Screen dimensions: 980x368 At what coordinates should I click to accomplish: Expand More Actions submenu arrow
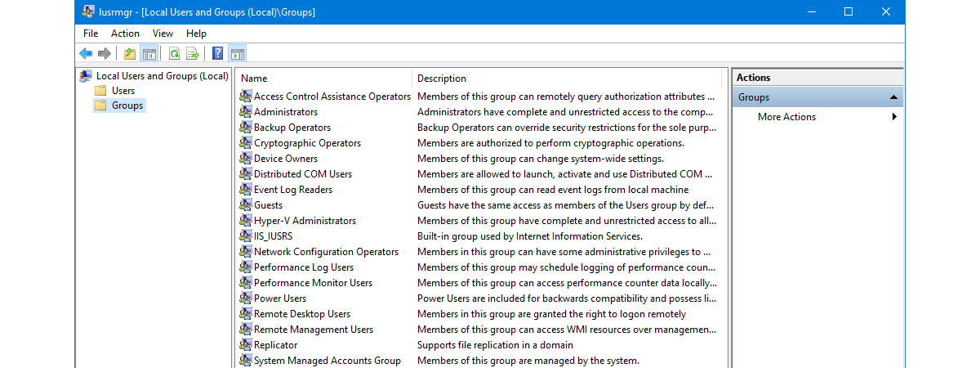894,117
